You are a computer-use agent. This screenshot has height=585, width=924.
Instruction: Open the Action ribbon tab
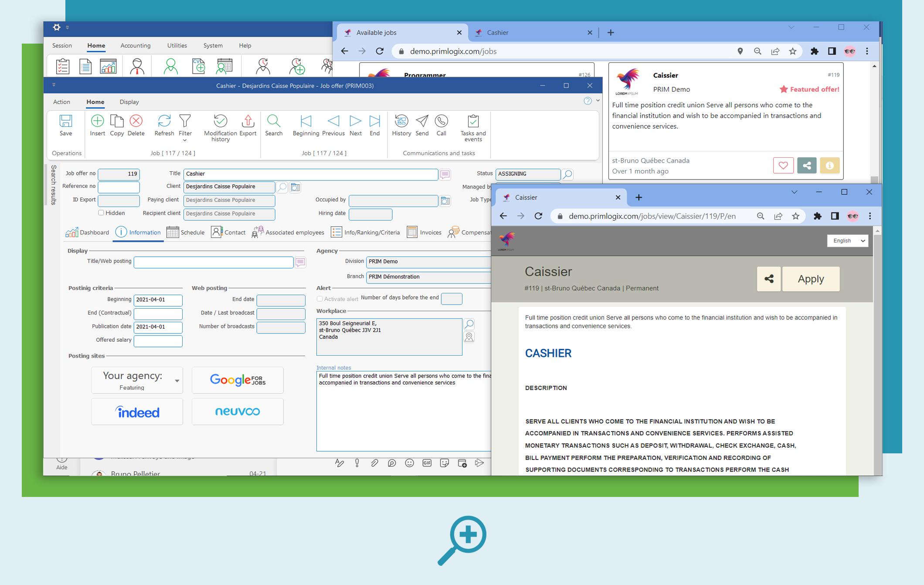[x=61, y=102]
